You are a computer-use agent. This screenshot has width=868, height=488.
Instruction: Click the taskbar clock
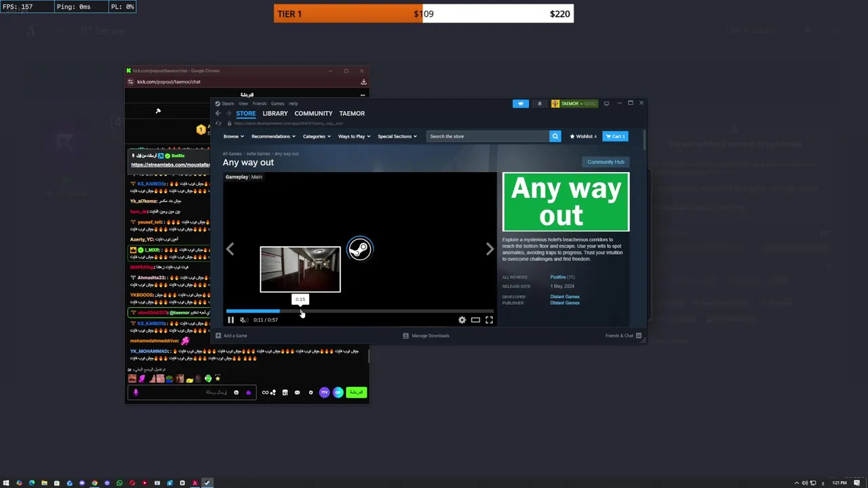(x=840, y=483)
